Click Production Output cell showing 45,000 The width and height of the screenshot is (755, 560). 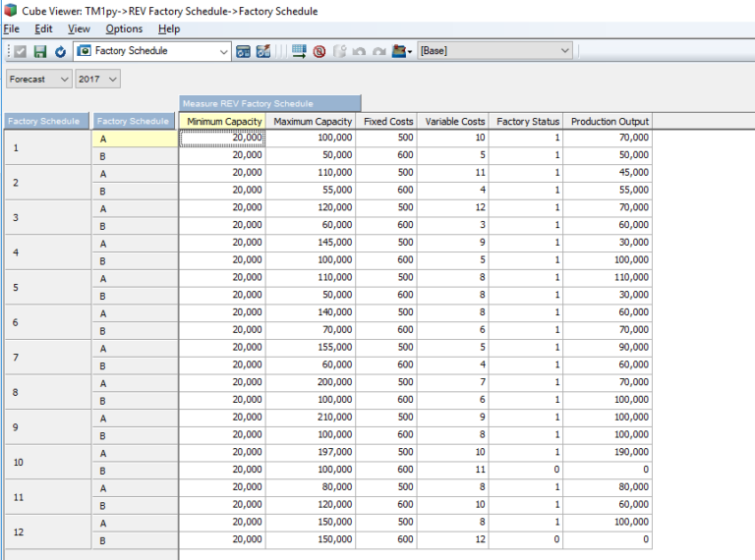tap(608, 173)
